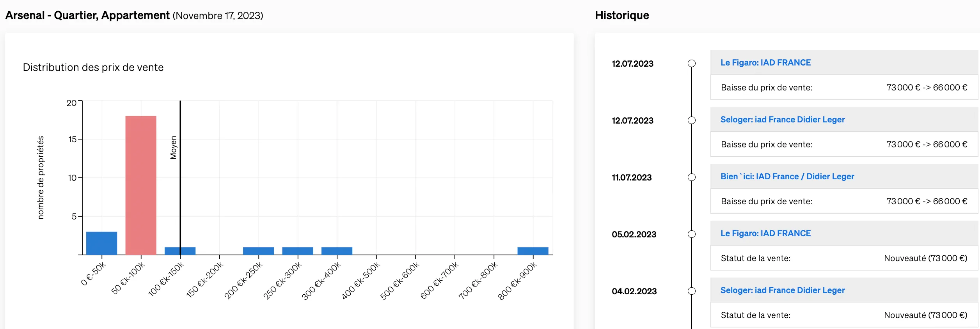Open Seloger: iad France Didier Leger from 04.02.2023
The width and height of the screenshot is (980, 329).
tap(783, 290)
